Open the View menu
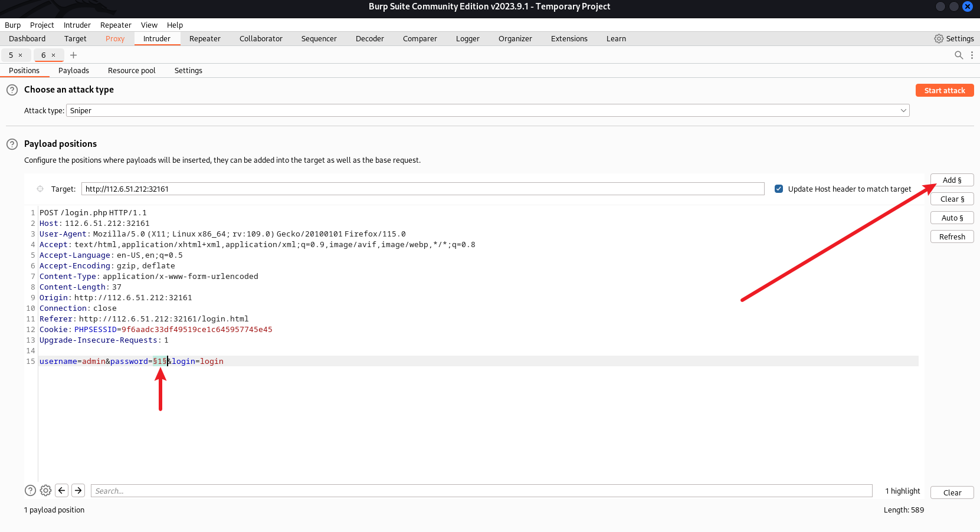The width and height of the screenshot is (980, 532). coord(149,25)
